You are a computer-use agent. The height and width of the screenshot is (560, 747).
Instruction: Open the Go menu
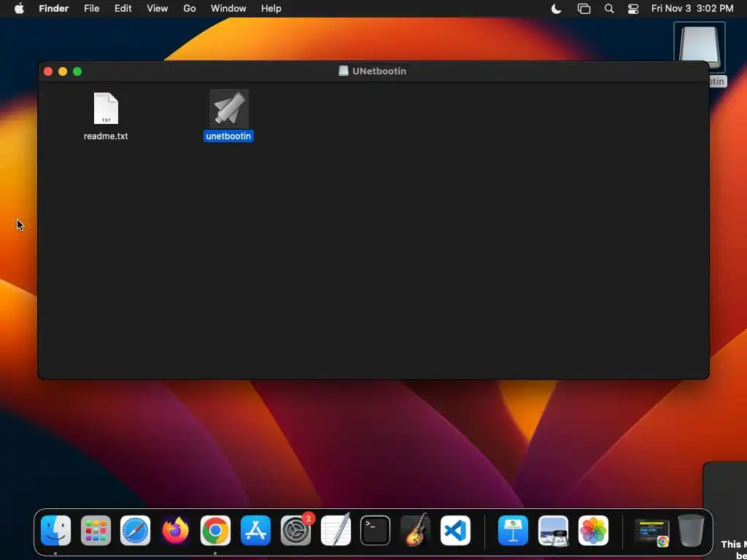click(190, 9)
